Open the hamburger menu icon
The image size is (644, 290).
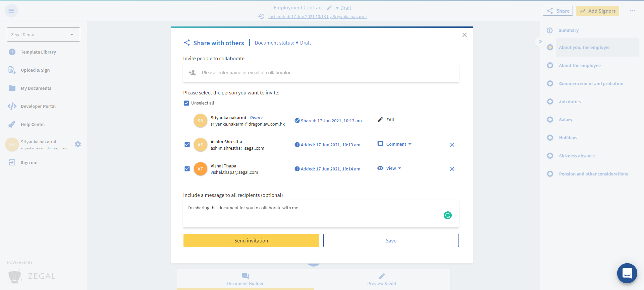[11, 11]
